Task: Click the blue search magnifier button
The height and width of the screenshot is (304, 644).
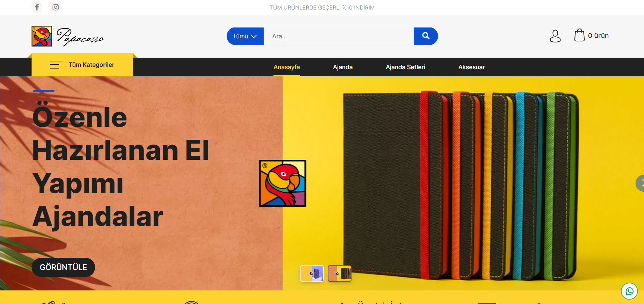Action: [x=426, y=36]
